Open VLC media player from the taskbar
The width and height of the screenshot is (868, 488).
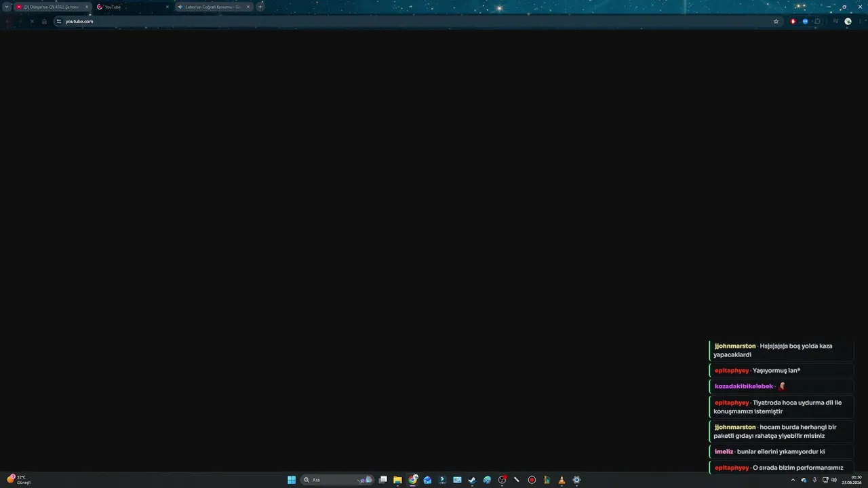coord(561,480)
